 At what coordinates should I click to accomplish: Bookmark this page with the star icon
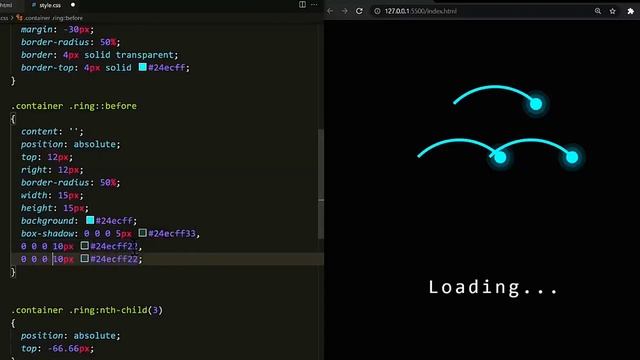[613, 11]
